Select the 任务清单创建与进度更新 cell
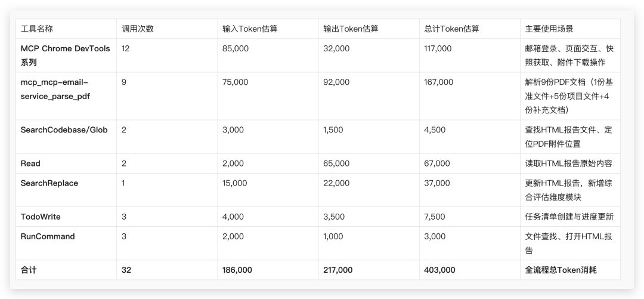This screenshot has width=644, height=299. (x=569, y=217)
